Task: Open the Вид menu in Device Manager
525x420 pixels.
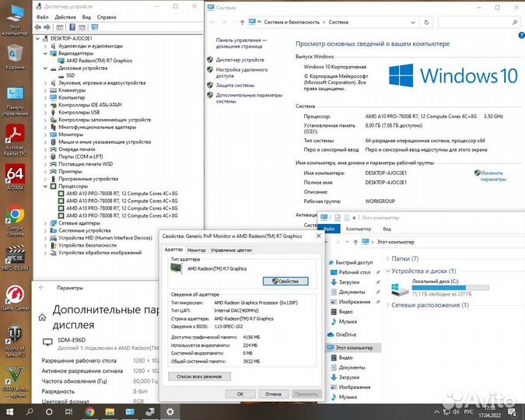Action: coord(86,17)
